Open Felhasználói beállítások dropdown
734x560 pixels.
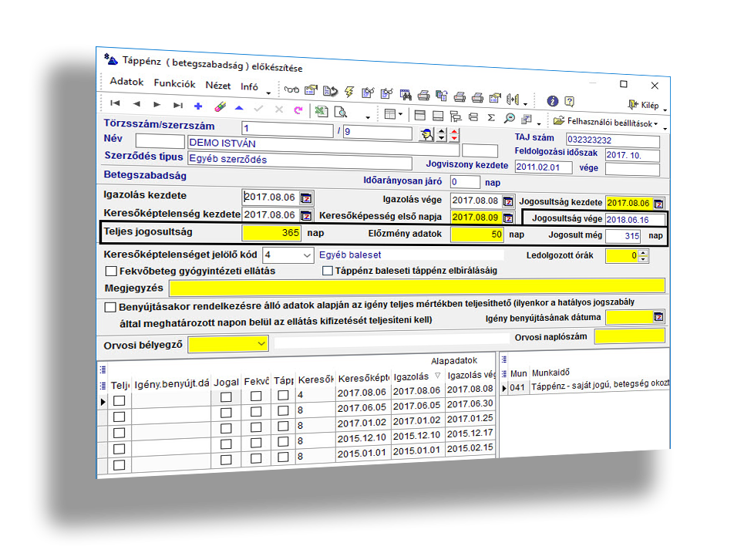coord(606,122)
